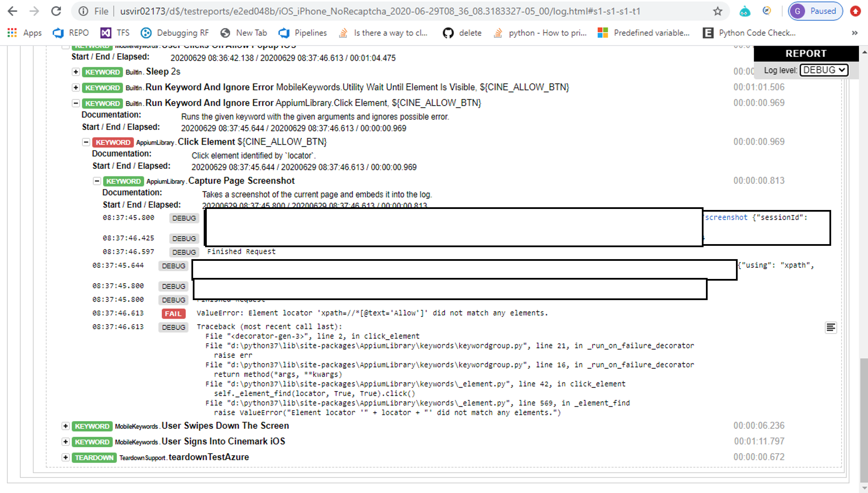868x493 pixels.
Task: Show hidden bookmarks via overflow chevron
Action: (x=854, y=33)
